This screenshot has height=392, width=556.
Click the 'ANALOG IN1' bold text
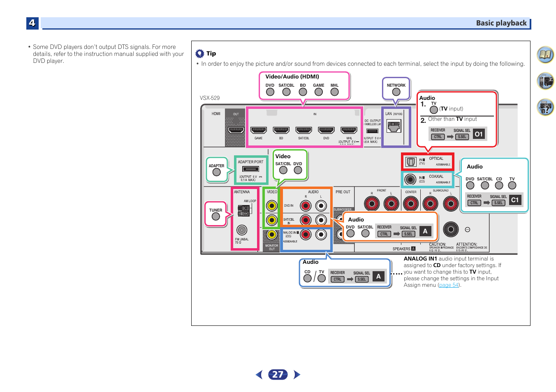click(420, 259)
